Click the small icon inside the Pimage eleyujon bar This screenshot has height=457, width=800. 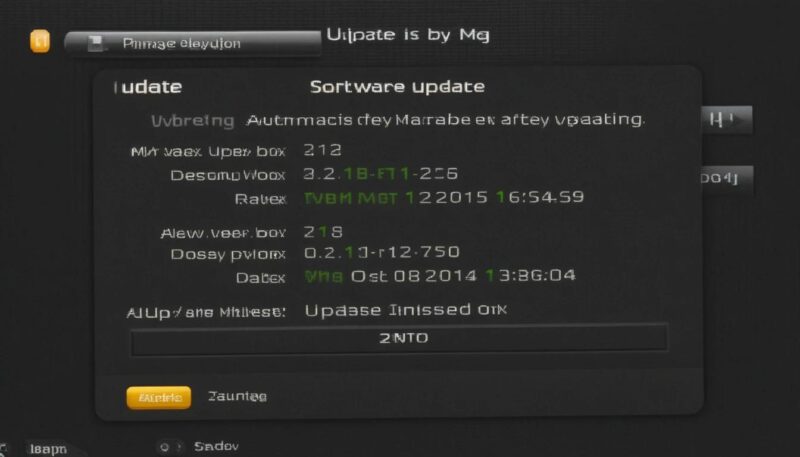(x=95, y=43)
